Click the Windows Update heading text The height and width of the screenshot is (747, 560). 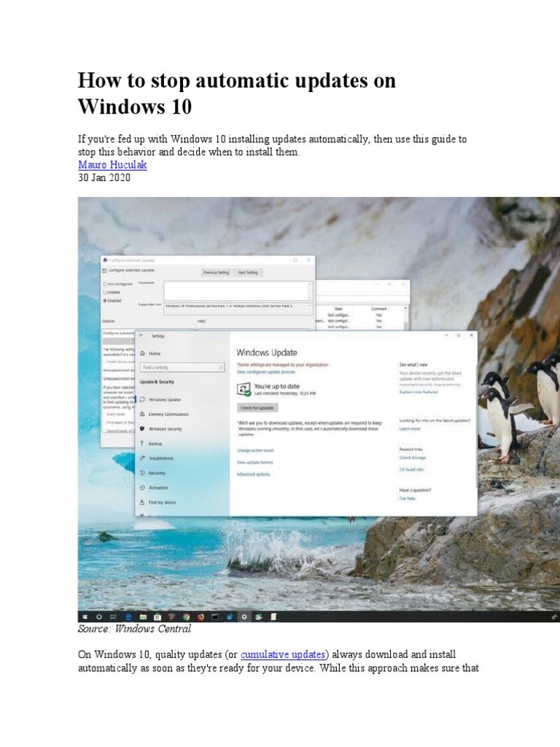tap(267, 352)
